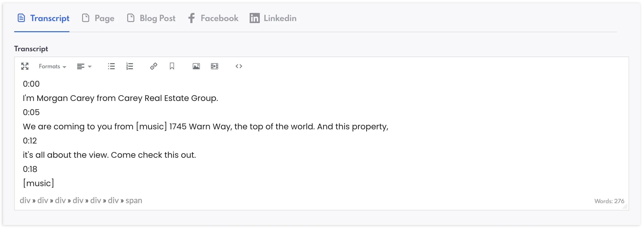Open the Facebook tab
The image size is (644, 229).
tap(213, 18)
